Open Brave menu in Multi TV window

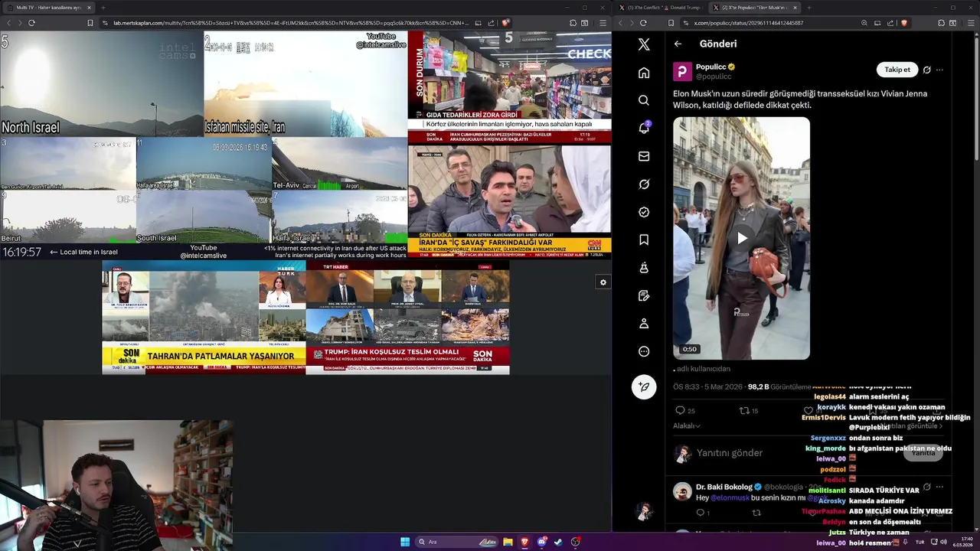603,23
